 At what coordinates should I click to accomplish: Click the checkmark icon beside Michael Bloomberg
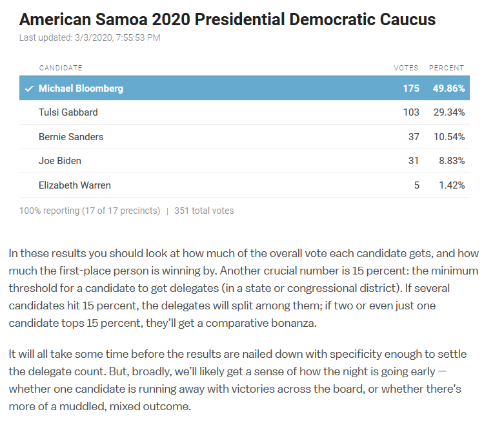pos(29,88)
